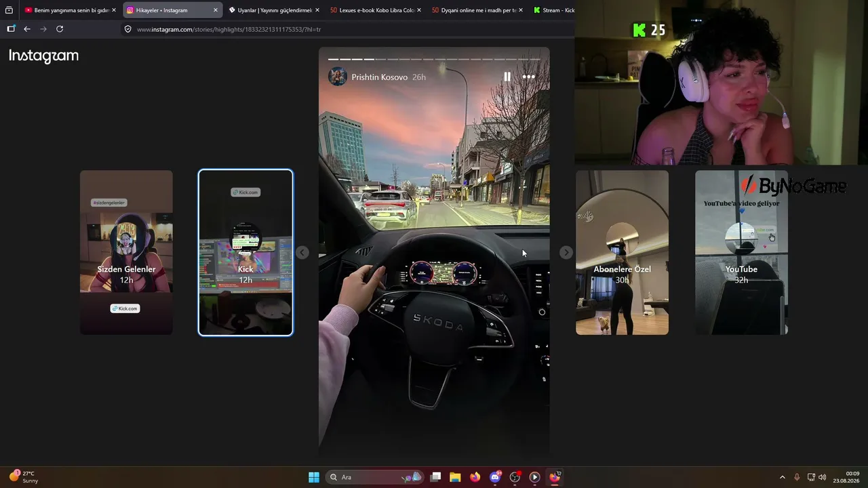Open OBS Studio from the taskbar
Screen dimensions: 868x488
coord(515,477)
